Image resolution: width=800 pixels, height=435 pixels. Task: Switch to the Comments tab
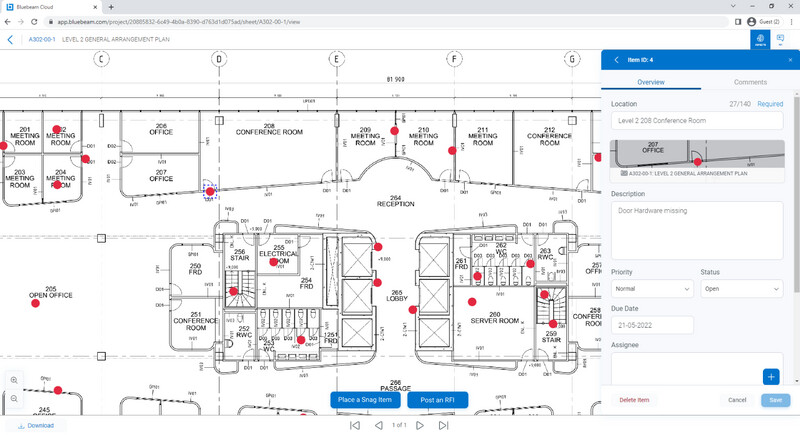pyautogui.click(x=750, y=82)
